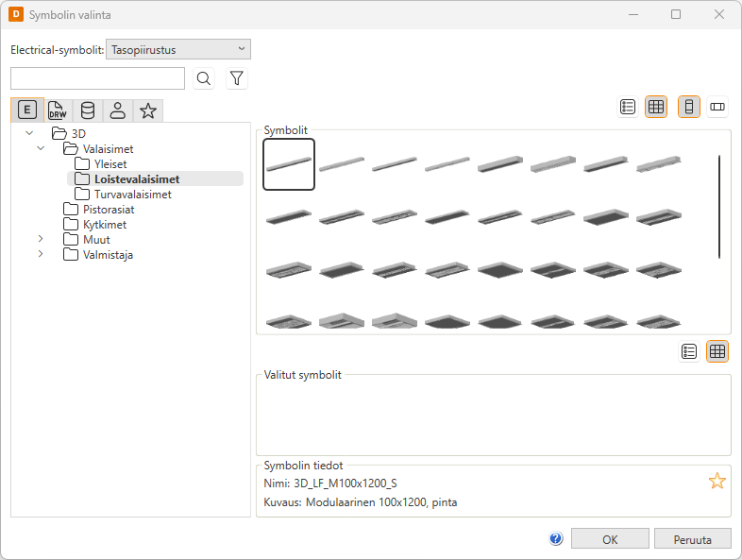Screen dimensions: 742x560
Task: Collapse the Valaisimet tree folder
Action: point(41,148)
